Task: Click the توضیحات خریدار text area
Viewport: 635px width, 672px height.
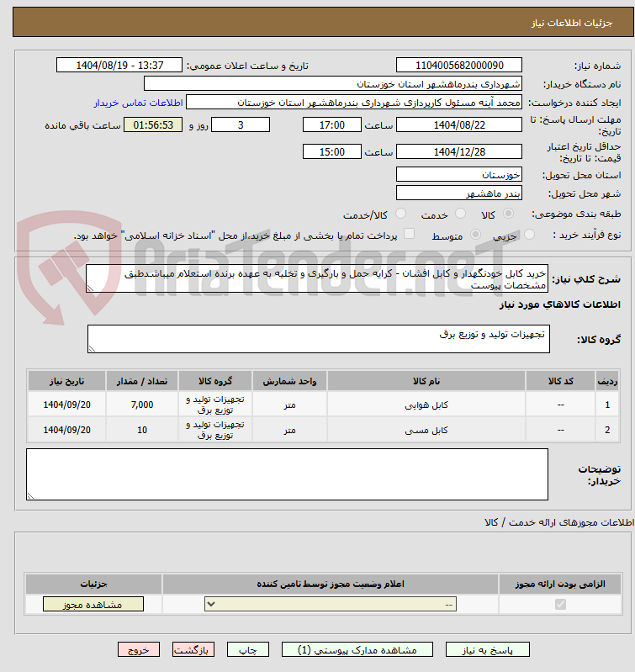Action: 287,474
